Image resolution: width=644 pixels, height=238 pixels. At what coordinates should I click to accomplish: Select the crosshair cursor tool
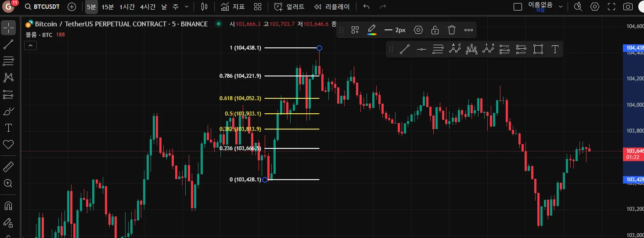tap(8, 28)
